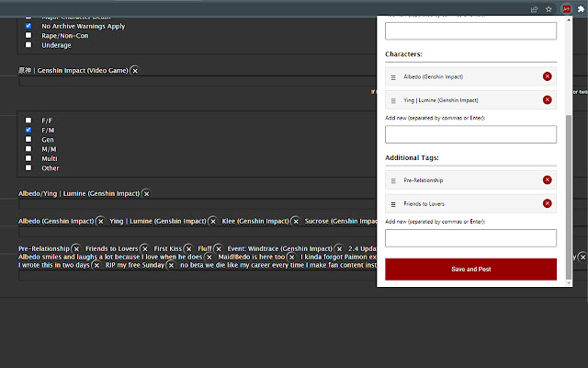Remove the First Kiss tag
This screenshot has height=368, width=588.
tap(188, 248)
